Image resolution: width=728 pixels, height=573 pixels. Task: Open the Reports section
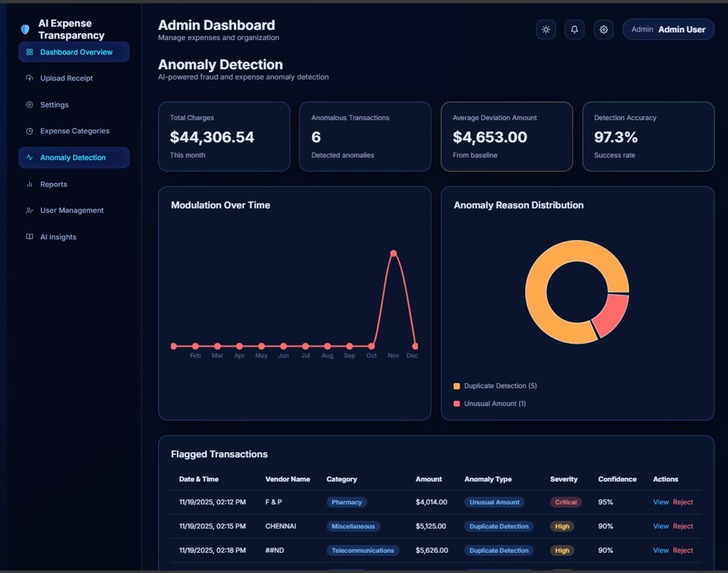point(74,184)
